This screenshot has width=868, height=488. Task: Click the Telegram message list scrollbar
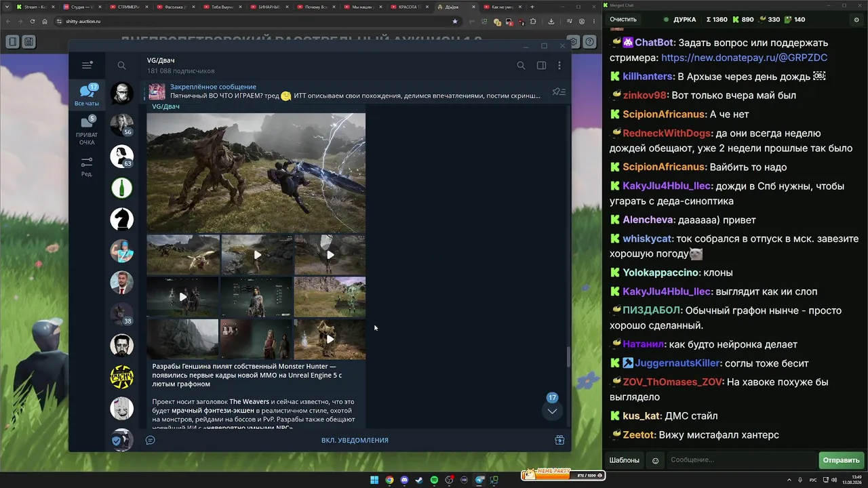pyautogui.click(x=568, y=356)
